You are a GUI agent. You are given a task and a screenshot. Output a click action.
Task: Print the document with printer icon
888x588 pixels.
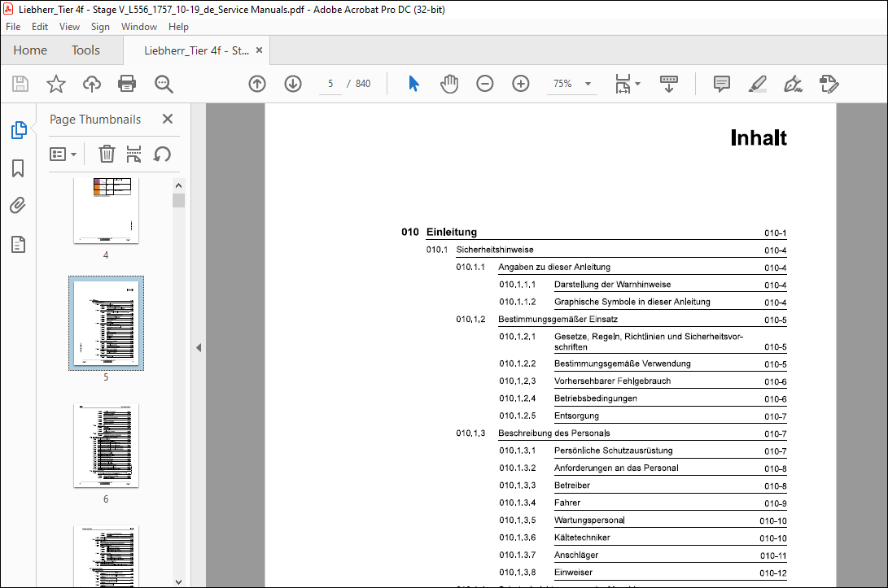tap(127, 84)
